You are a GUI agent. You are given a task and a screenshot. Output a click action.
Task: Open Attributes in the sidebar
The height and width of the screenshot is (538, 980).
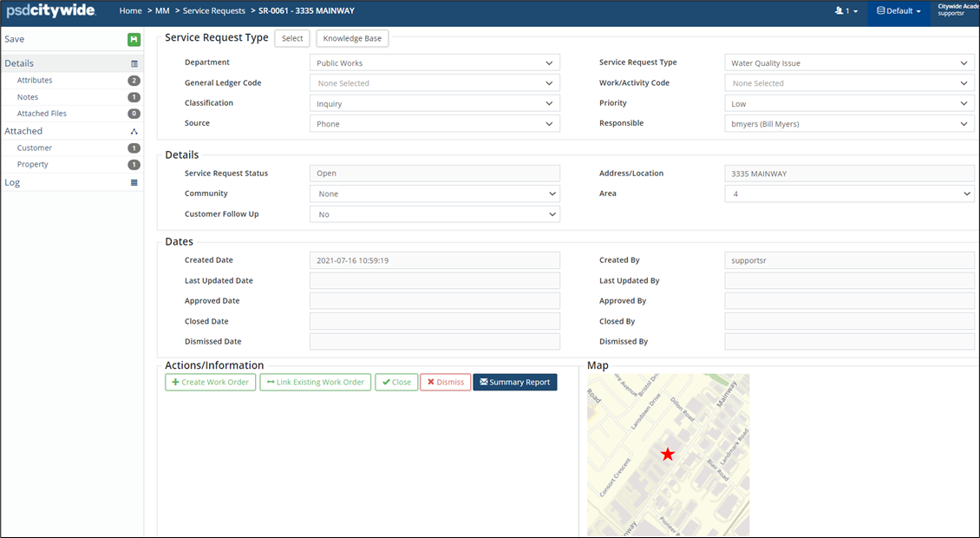coord(35,81)
